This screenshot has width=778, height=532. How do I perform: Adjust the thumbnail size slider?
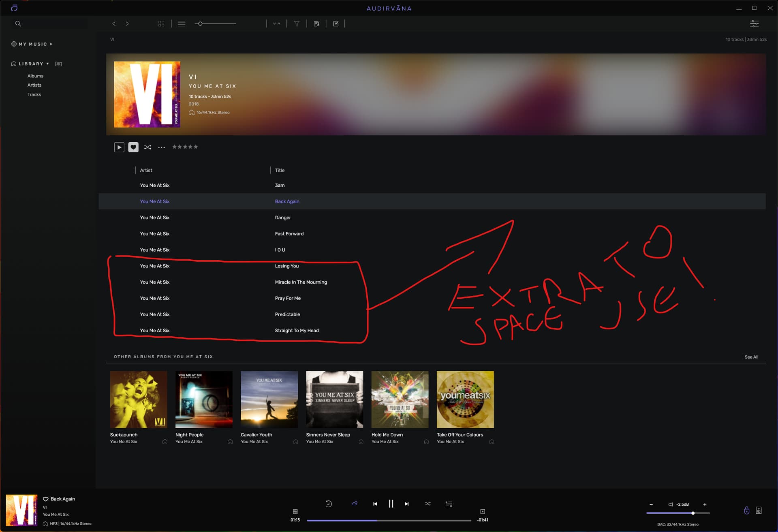[x=215, y=24]
